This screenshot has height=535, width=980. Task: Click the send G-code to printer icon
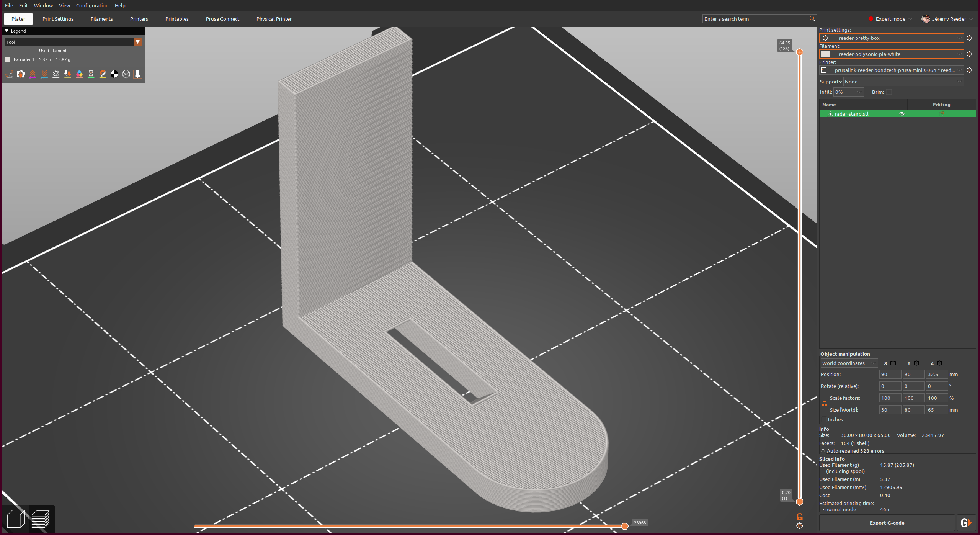(x=966, y=523)
